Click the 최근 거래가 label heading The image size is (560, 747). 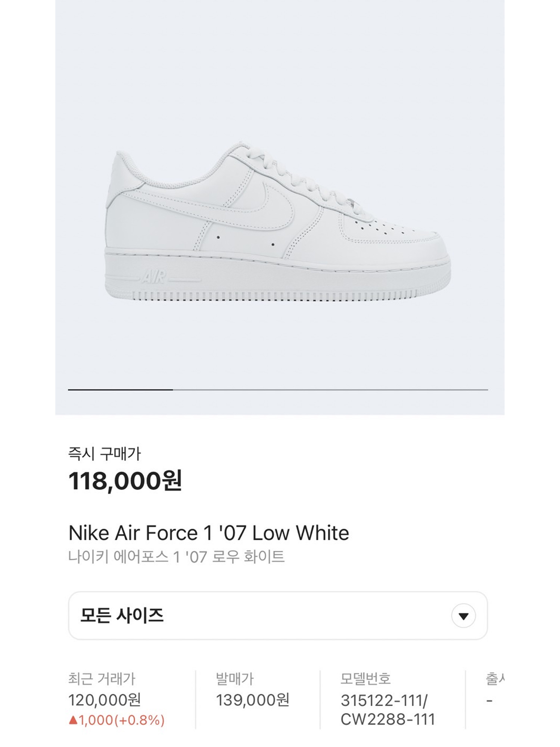pos(102,678)
